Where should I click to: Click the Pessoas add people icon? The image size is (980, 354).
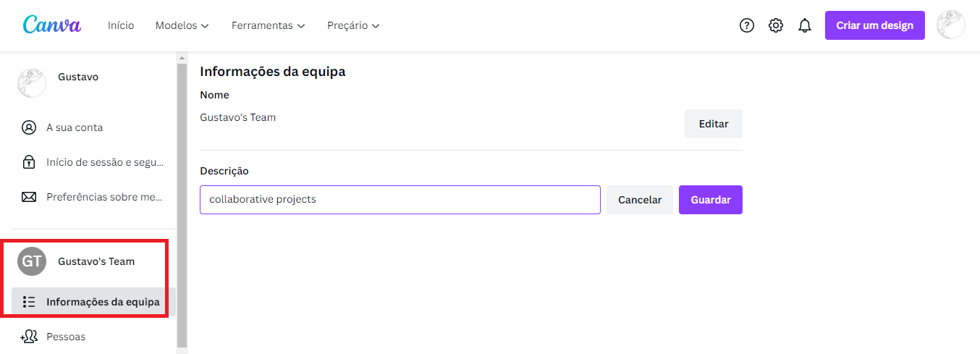point(29,337)
